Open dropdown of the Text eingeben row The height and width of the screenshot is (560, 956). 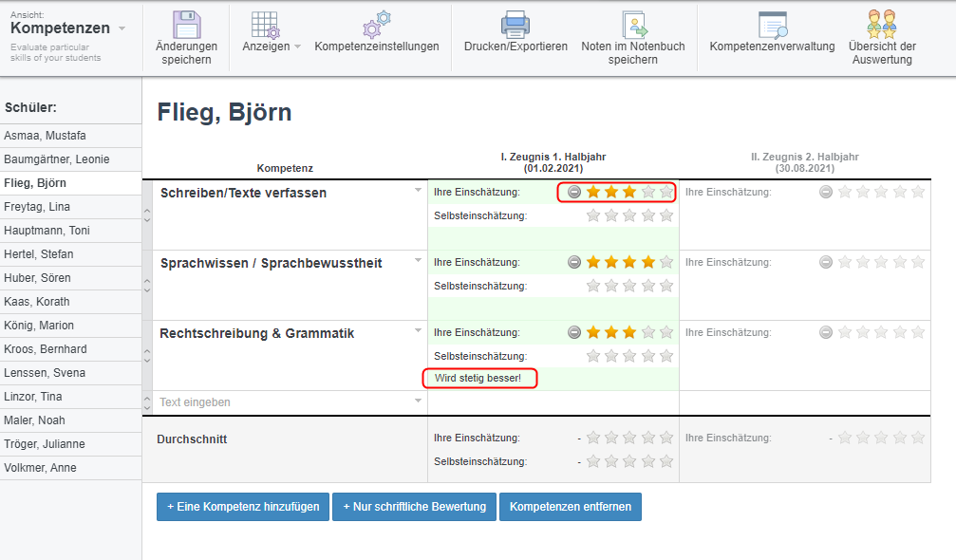coord(418,401)
